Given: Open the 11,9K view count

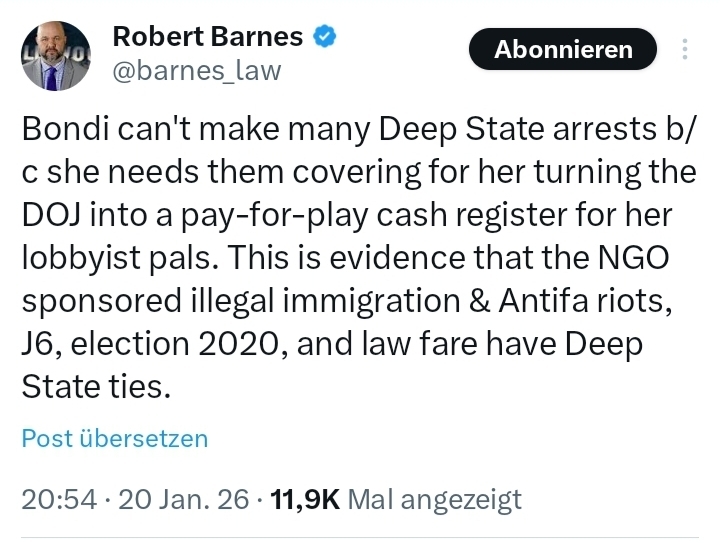Looking at the screenshot, I should coord(303,499).
